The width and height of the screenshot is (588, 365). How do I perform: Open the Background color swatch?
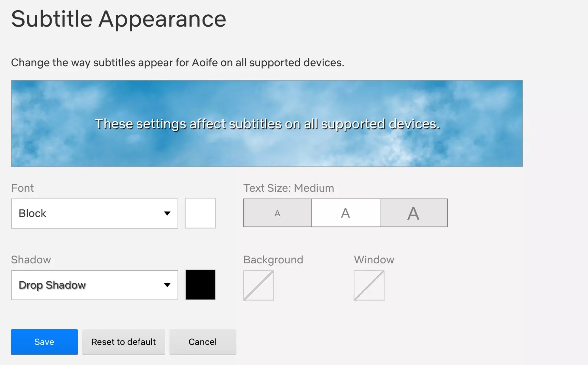click(x=258, y=286)
